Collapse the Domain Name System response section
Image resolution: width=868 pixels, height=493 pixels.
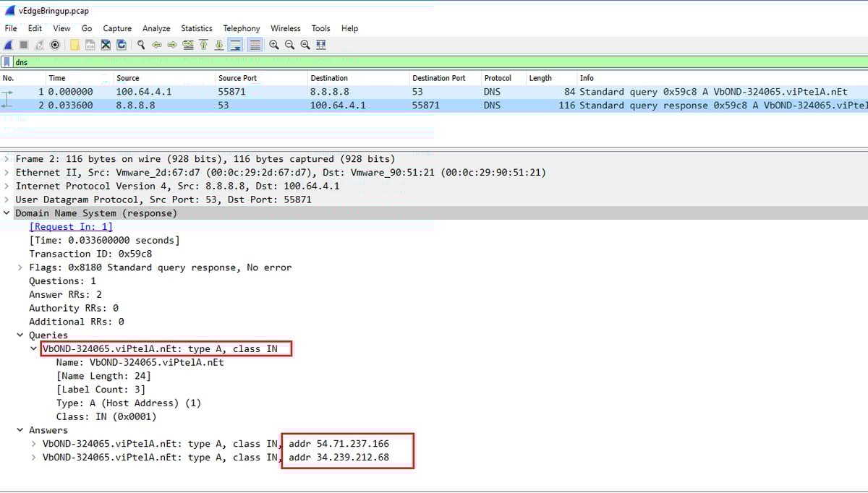7,213
